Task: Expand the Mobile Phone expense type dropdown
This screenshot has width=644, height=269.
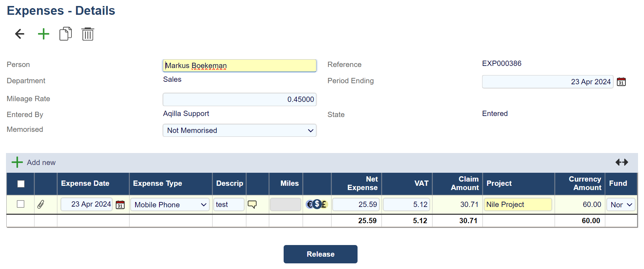Action: pyautogui.click(x=170, y=205)
